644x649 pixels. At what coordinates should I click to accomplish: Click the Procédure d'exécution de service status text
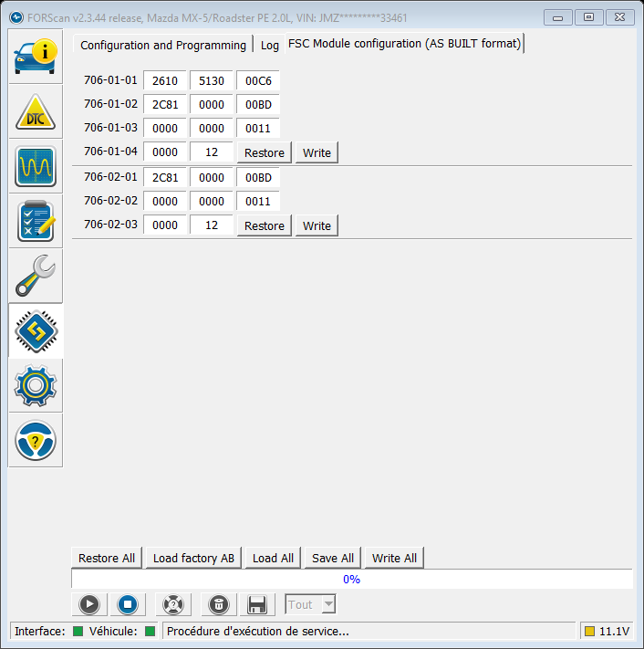pos(257,632)
